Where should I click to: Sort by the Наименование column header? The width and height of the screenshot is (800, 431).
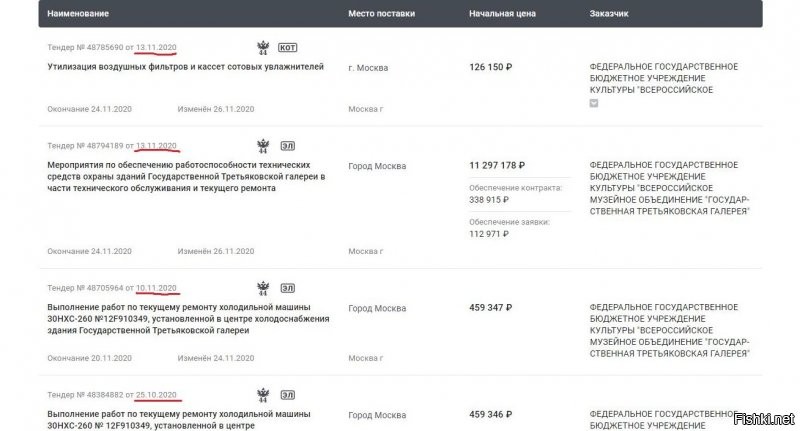click(x=78, y=14)
